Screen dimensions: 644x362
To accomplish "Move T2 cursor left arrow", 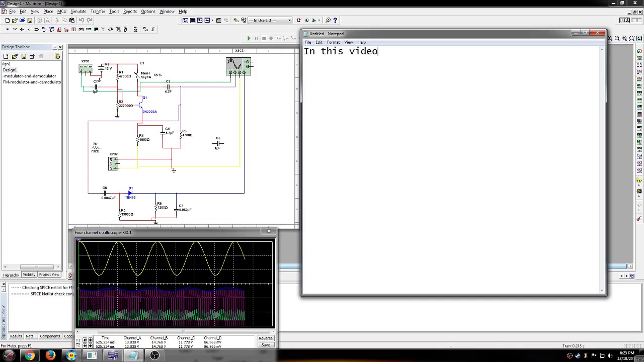I will click(x=85, y=345).
